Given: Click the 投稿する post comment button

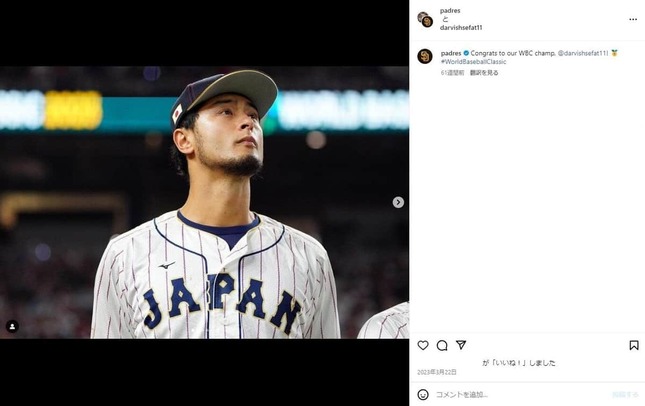Looking at the screenshot, I should pyautogui.click(x=625, y=394).
